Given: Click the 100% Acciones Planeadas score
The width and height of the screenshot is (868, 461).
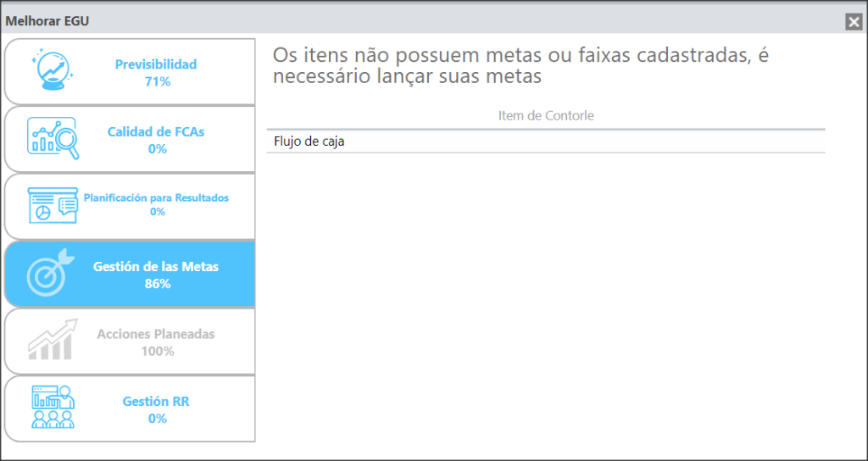Looking at the screenshot, I should tap(157, 352).
